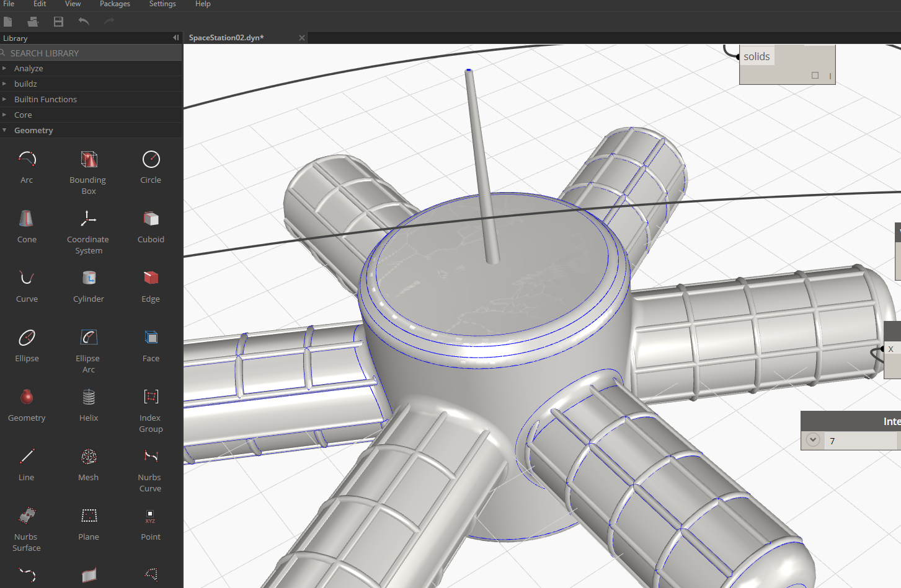901x588 pixels.
Task: Collapse the Library panel
Action: [175, 37]
